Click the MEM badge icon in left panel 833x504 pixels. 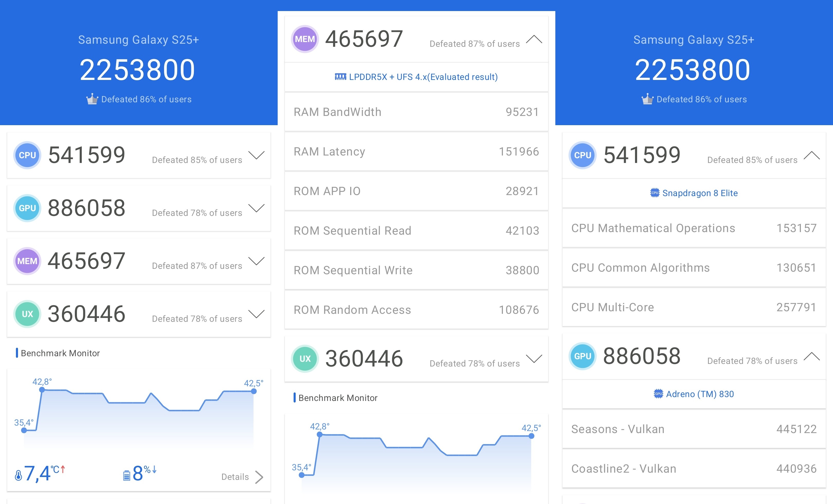point(28,261)
